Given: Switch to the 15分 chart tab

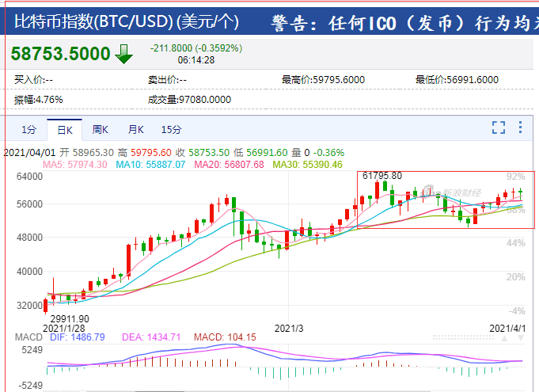Looking at the screenshot, I should 171,130.
